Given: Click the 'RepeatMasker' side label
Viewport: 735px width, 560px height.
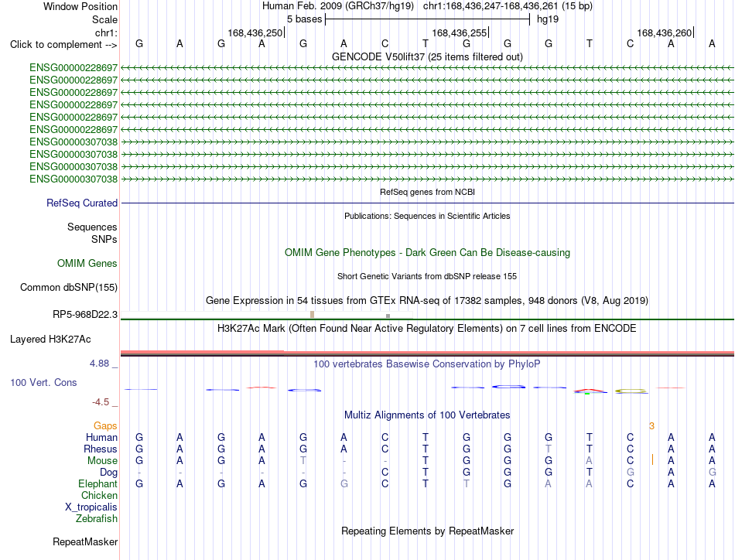Looking at the screenshot, I should pyautogui.click(x=85, y=541).
